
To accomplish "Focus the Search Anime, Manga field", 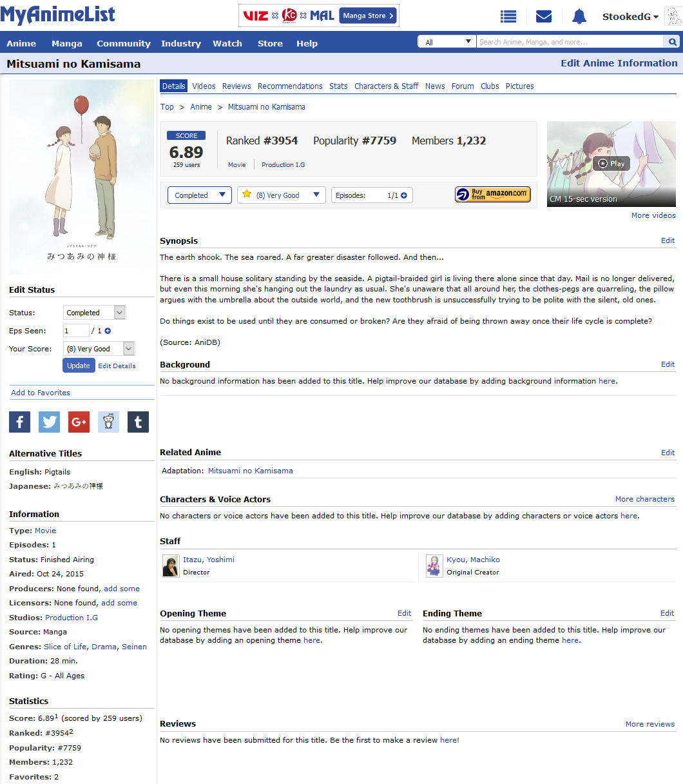I will point(570,42).
